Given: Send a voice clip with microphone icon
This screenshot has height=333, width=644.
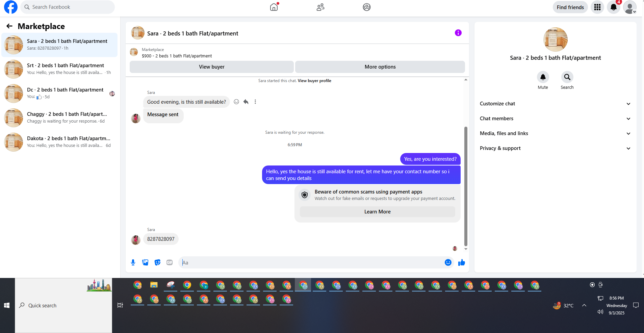Looking at the screenshot, I should click(x=133, y=262).
